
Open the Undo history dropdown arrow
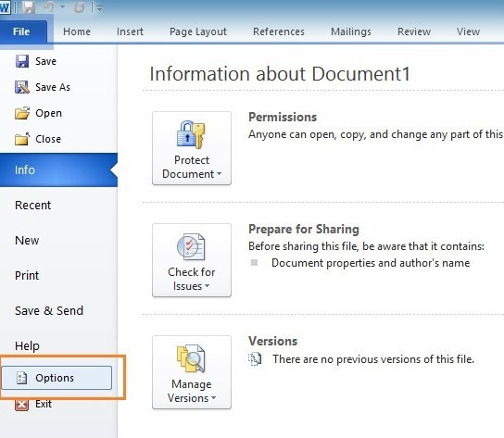pos(62,7)
